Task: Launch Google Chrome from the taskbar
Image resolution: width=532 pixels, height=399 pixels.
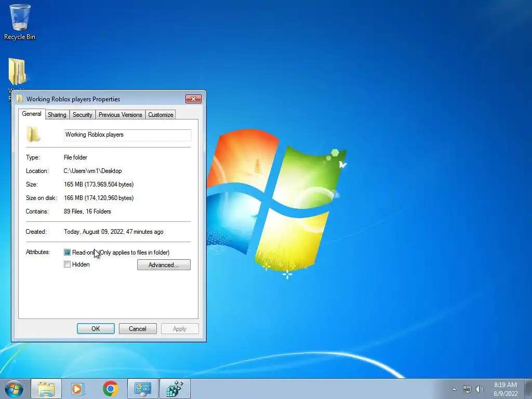Action: (x=110, y=389)
